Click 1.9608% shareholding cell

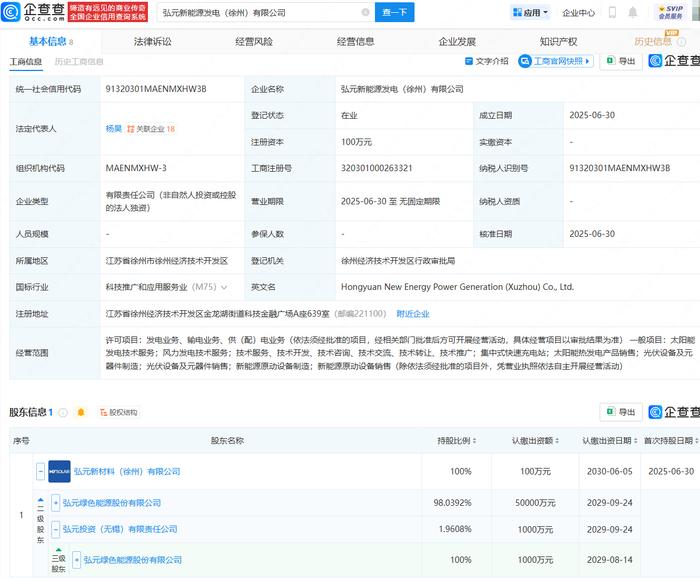click(x=455, y=529)
